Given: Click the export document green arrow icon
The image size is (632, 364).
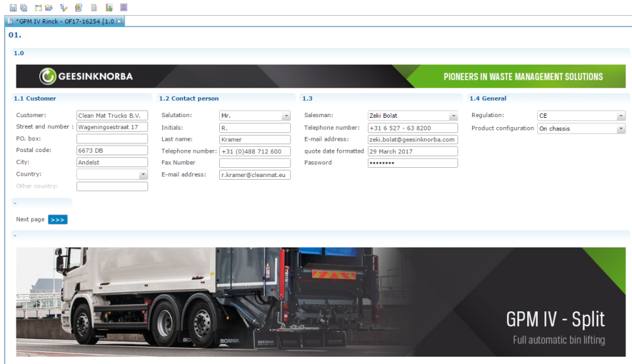Looking at the screenshot, I should (109, 7).
